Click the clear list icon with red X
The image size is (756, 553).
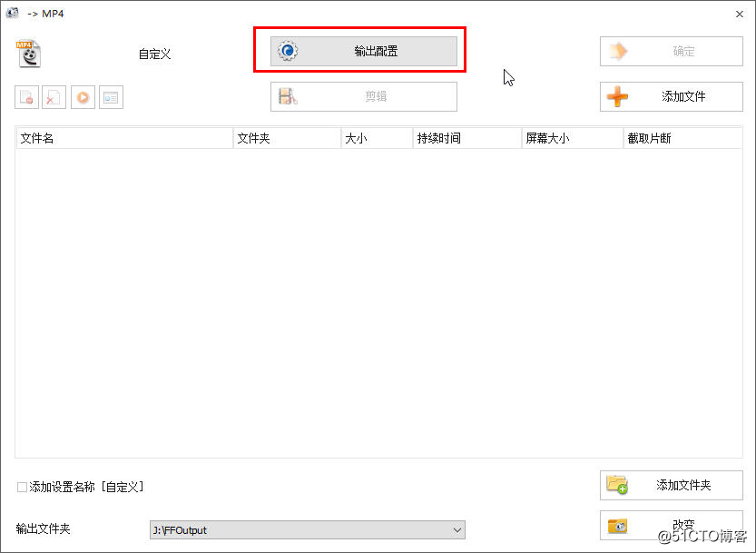coord(54,97)
